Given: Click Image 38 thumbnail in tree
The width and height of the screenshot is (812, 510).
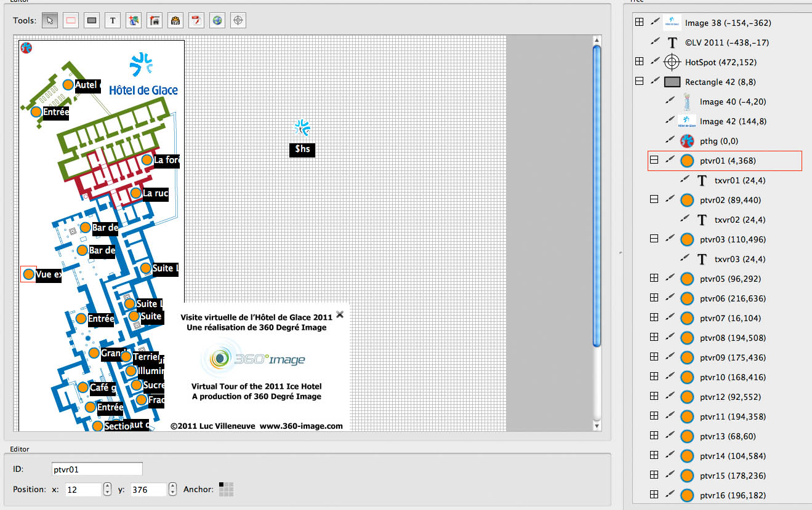Looking at the screenshot, I should click(672, 23).
